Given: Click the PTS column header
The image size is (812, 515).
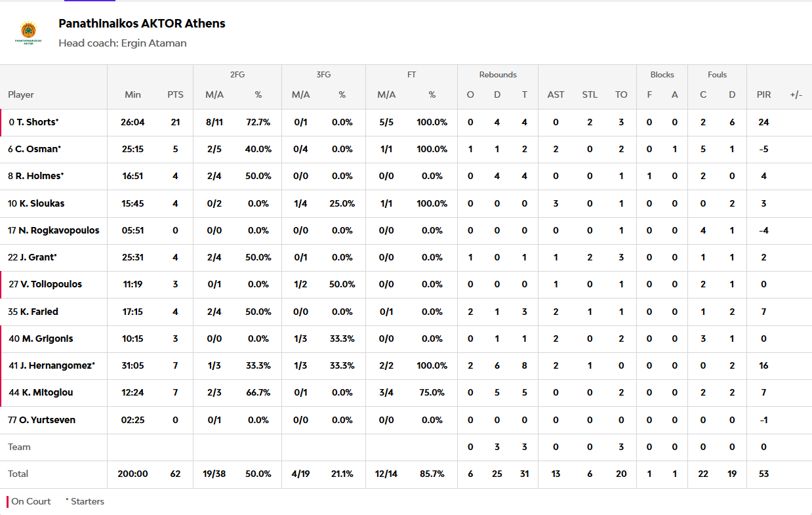Looking at the screenshot, I should [x=175, y=94].
